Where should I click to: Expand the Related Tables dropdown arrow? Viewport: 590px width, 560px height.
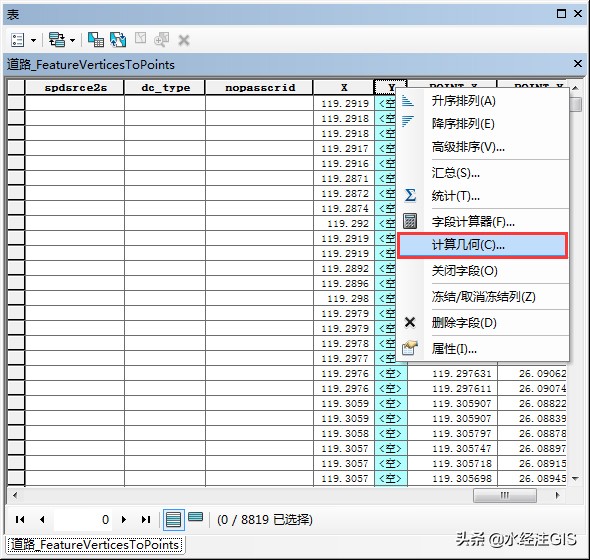(73, 40)
